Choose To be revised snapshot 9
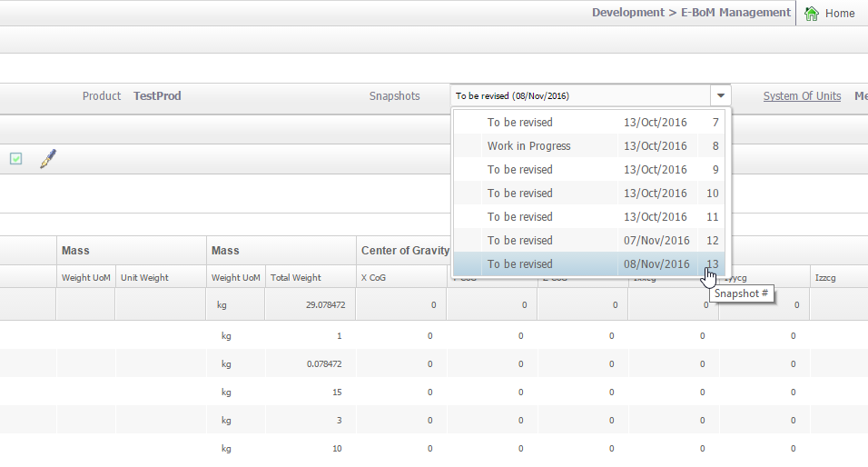Image resolution: width=868 pixels, height=467 pixels. (x=590, y=170)
